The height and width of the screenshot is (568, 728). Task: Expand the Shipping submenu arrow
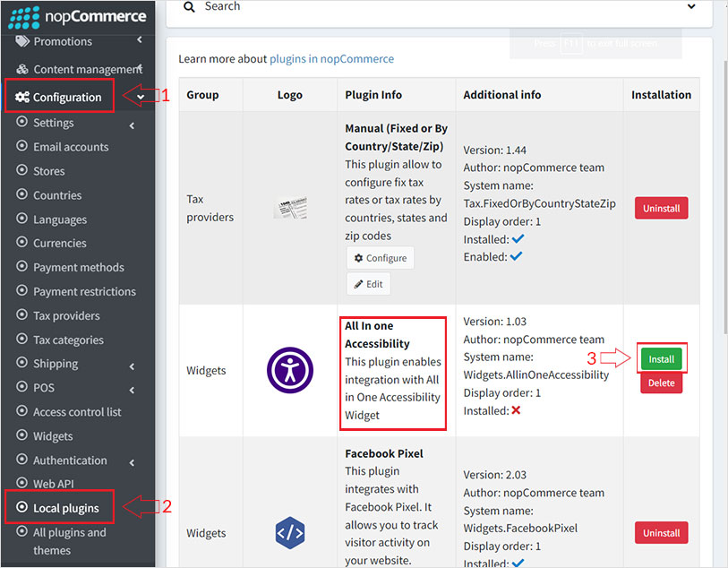click(132, 366)
